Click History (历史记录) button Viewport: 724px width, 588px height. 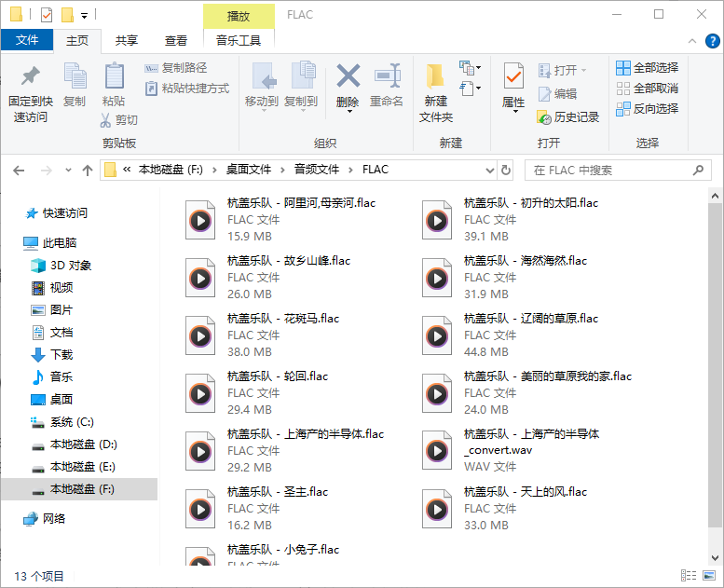(568, 117)
